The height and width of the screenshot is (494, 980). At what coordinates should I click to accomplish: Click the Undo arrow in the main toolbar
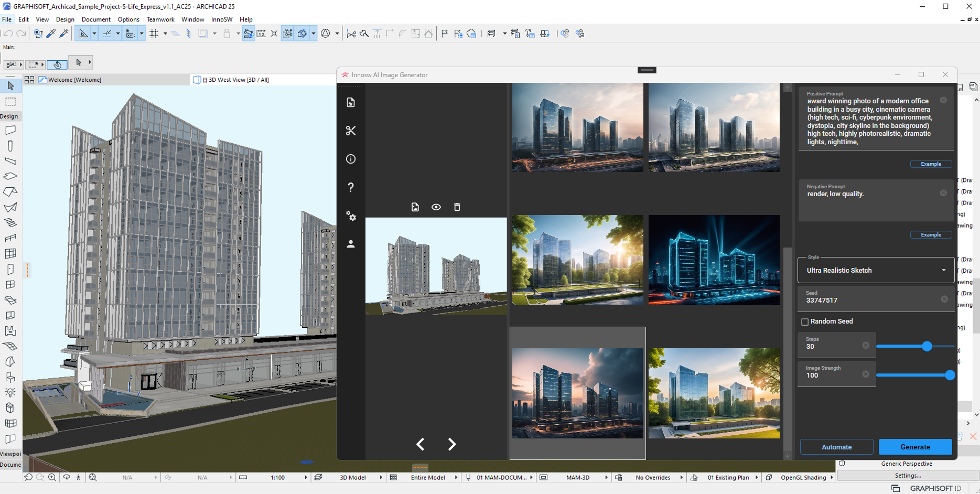coord(8,34)
